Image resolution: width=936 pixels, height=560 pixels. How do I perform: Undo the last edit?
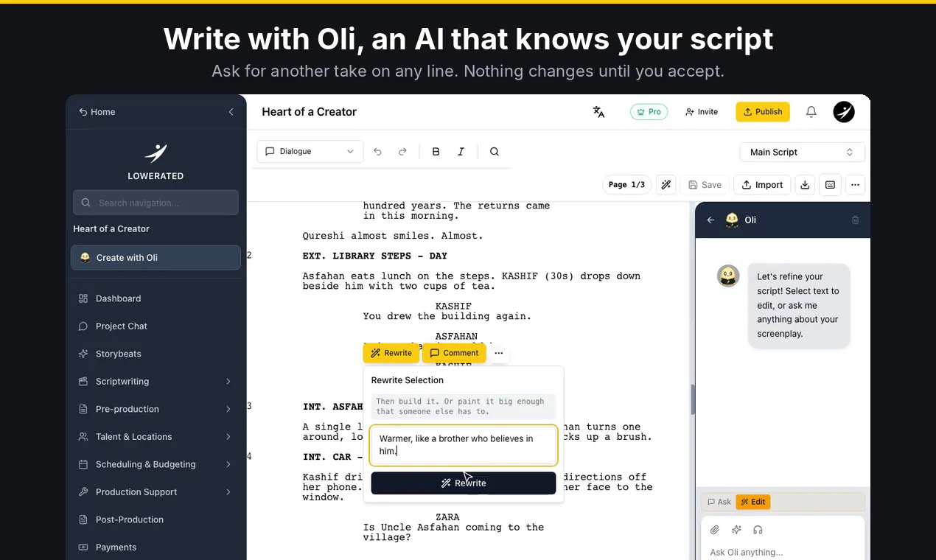click(x=377, y=152)
